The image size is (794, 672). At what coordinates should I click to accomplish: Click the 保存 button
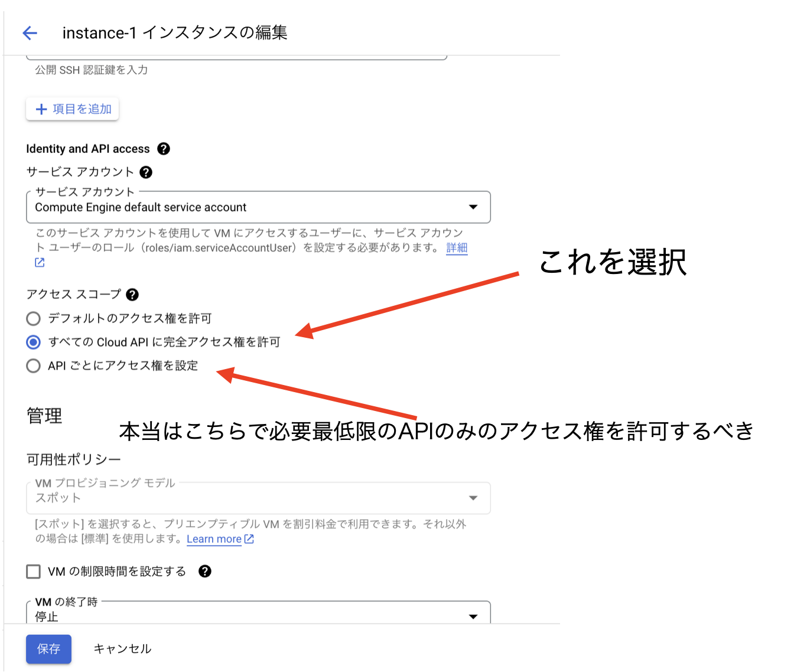click(x=48, y=648)
